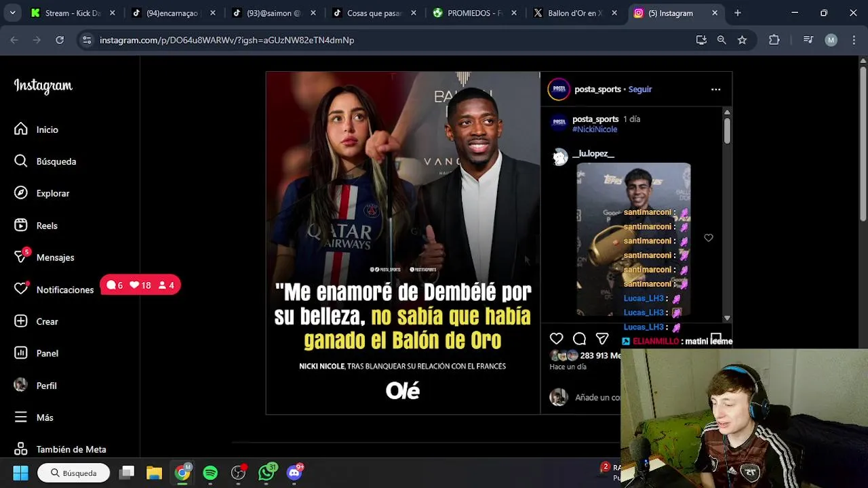Like the __lu.lopez__ comment heart
The height and width of the screenshot is (488, 868).
click(709, 238)
